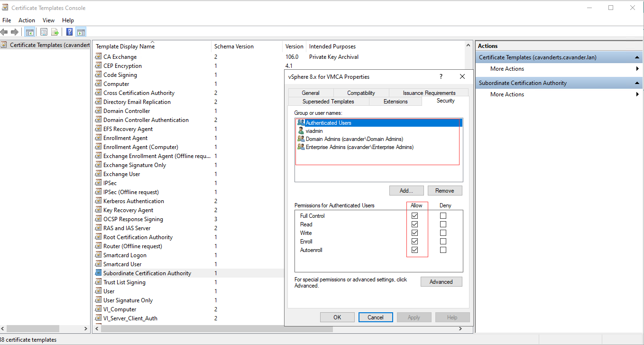Switch to the Issuance Requirements tab
This screenshot has width=644, height=345.
click(x=429, y=93)
